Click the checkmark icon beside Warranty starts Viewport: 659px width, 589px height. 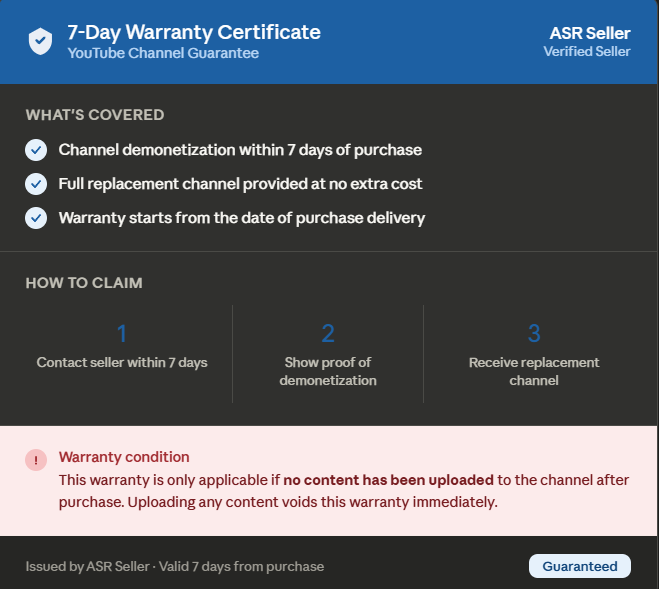pyautogui.click(x=36, y=218)
